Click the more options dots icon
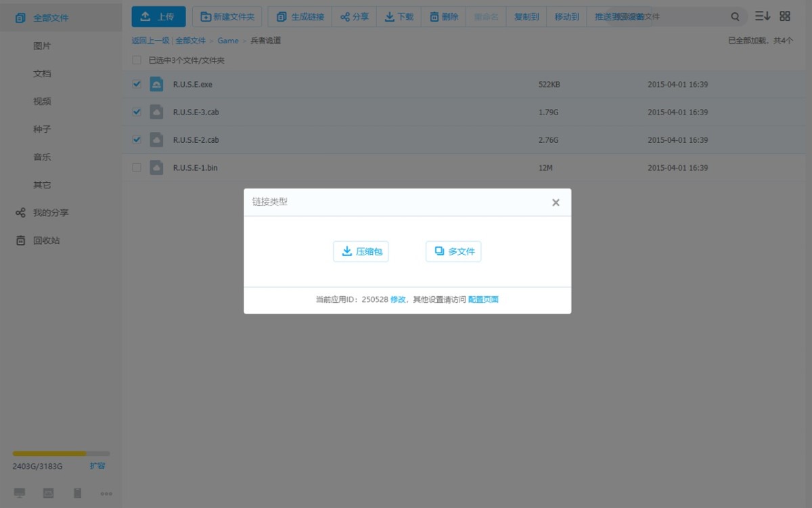The image size is (812, 508). pyautogui.click(x=106, y=494)
